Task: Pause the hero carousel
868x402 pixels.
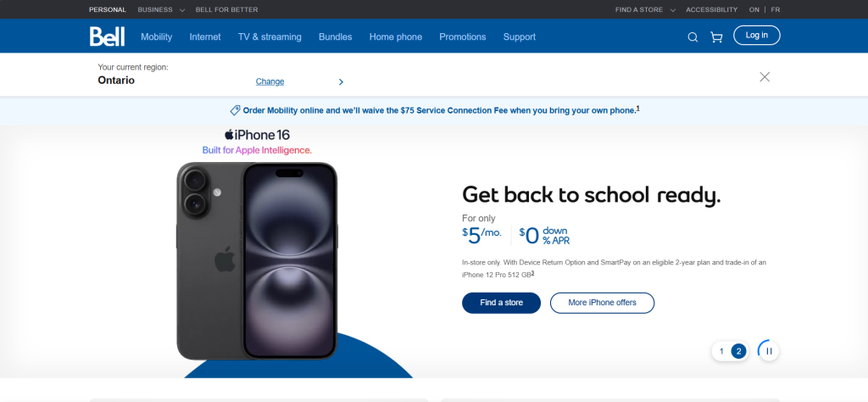Action: pyautogui.click(x=769, y=351)
